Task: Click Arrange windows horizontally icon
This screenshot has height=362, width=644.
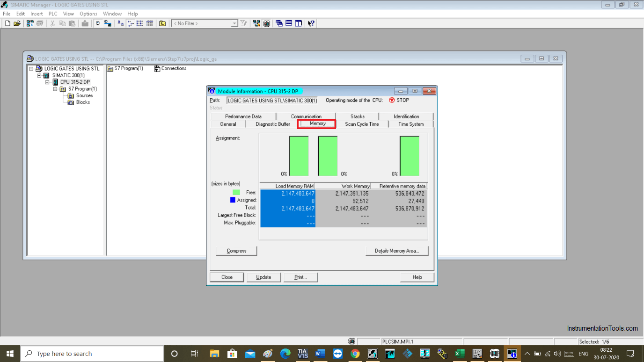Action: click(289, 23)
